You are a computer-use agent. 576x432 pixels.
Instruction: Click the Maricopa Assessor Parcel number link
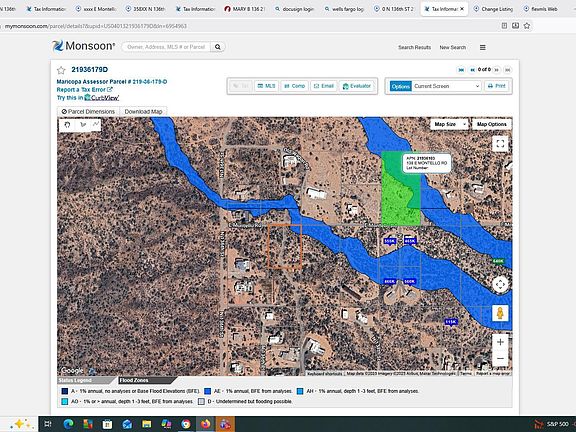tap(112, 82)
